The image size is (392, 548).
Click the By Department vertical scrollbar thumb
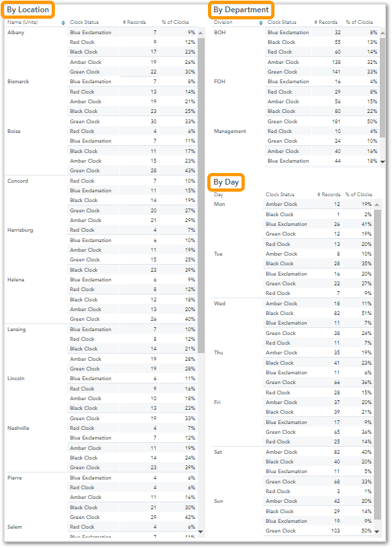[x=382, y=88]
